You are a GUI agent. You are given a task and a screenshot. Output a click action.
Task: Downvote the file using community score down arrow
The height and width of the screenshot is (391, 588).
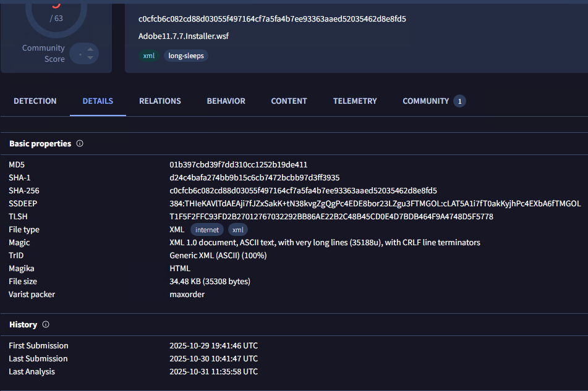[x=90, y=58]
